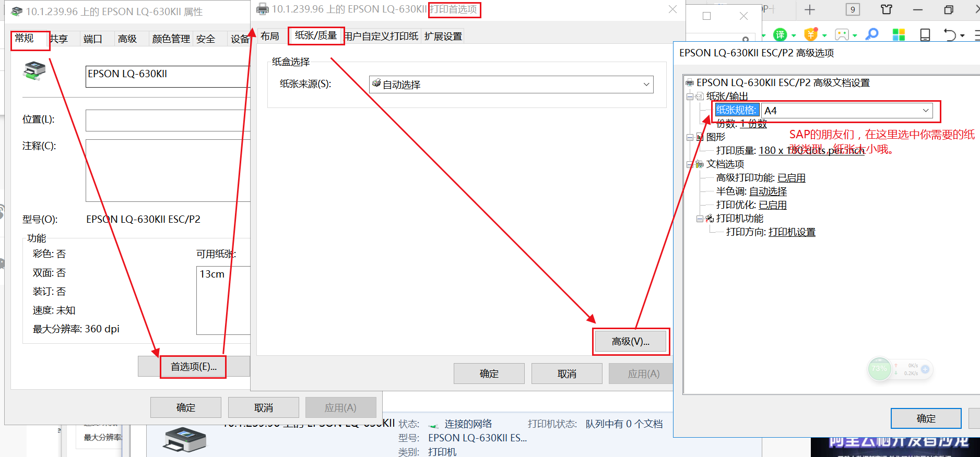Open dropdown next to the 译 icon
The image size is (980, 457).
click(794, 36)
